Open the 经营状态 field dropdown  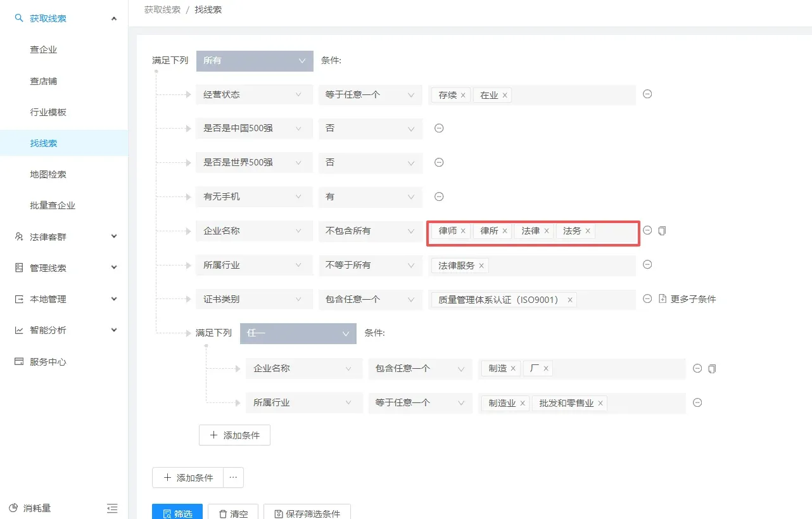click(x=254, y=94)
